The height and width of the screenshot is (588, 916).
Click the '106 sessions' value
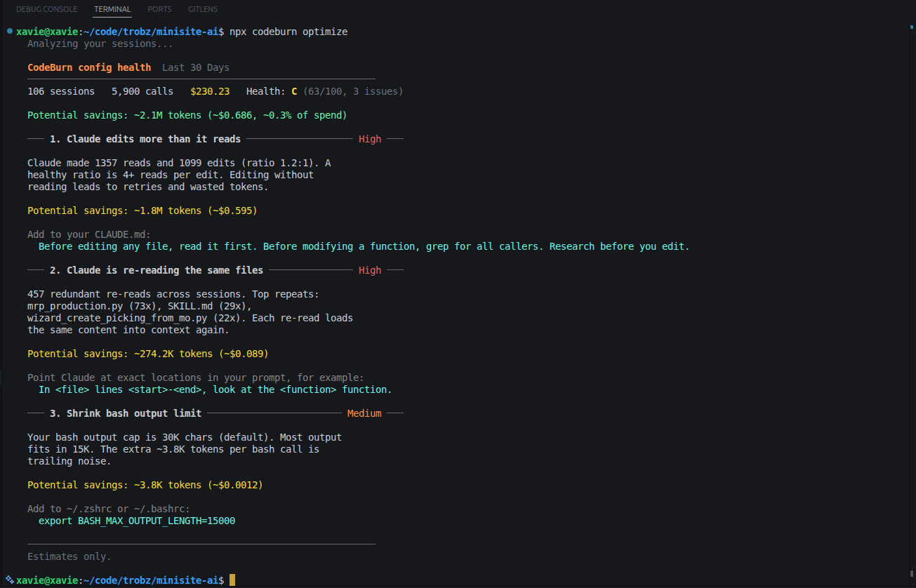pos(61,91)
